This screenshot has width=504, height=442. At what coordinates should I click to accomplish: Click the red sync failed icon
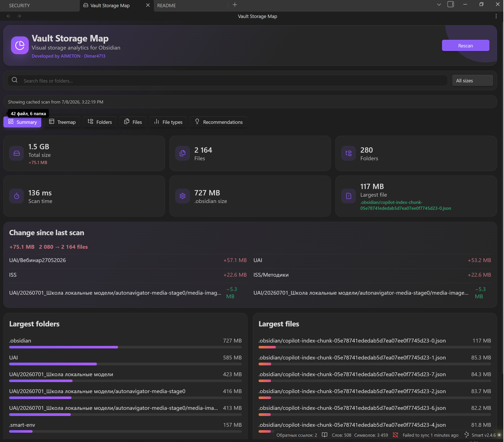click(395, 435)
